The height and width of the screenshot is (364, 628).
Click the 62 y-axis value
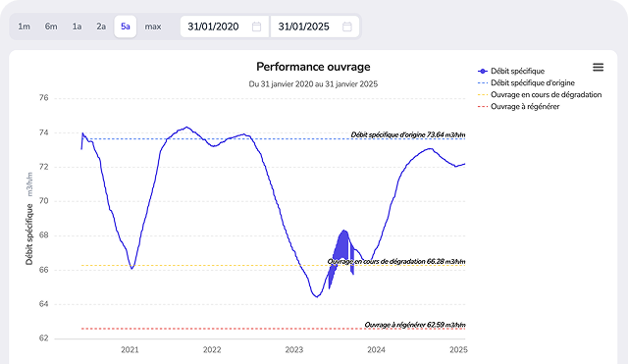click(43, 338)
